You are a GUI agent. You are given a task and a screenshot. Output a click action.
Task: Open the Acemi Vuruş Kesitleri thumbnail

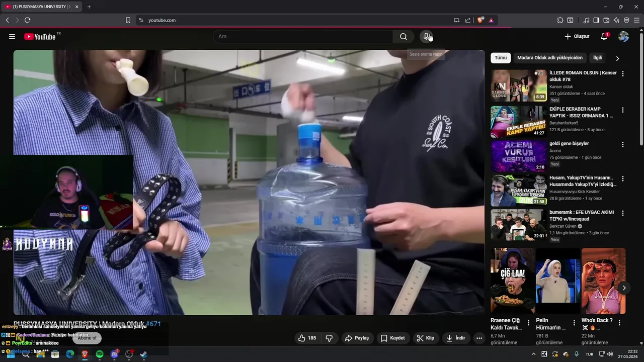(x=519, y=156)
